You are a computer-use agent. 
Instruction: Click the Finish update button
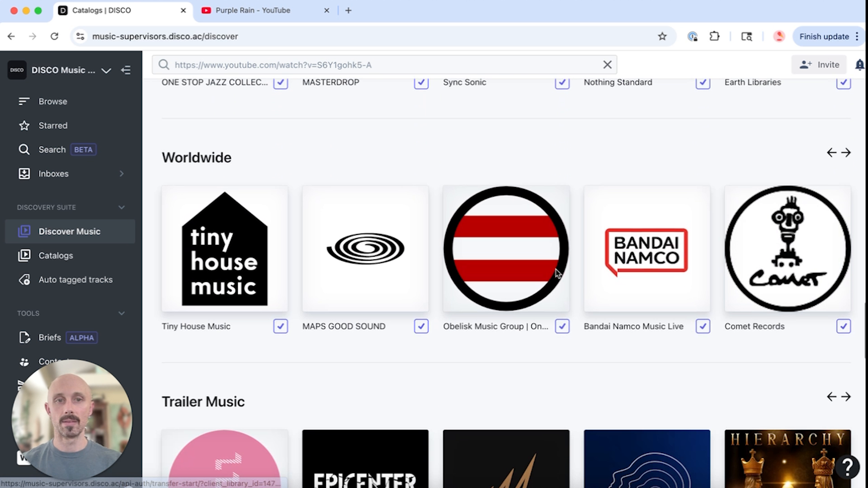tap(824, 36)
